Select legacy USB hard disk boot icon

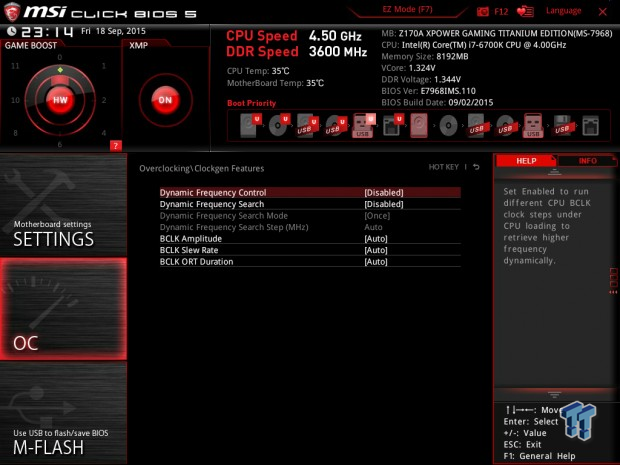coord(476,125)
